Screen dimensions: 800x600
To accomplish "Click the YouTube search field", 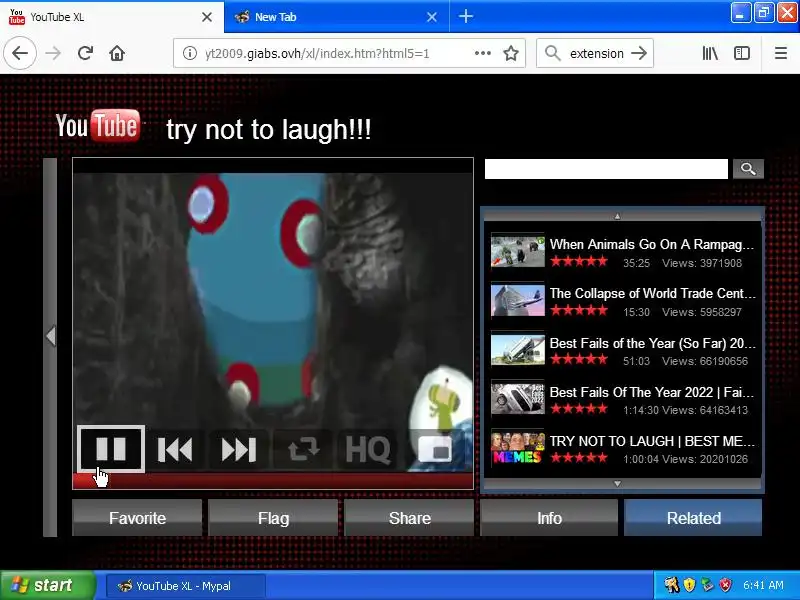I will (606, 169).
